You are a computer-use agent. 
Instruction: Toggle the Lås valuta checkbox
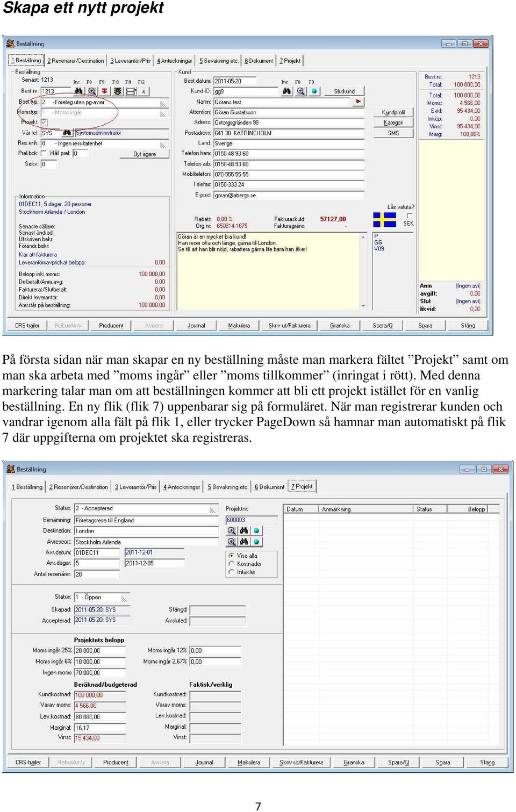click(x=409, y=216)
